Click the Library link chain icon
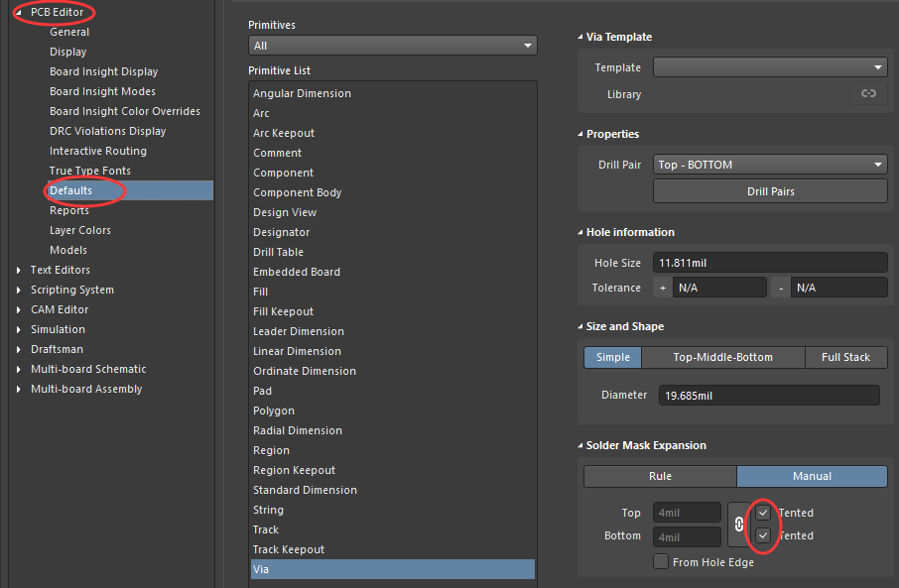The height and width of the screenshot is (588, 899). tap(868, 93)
